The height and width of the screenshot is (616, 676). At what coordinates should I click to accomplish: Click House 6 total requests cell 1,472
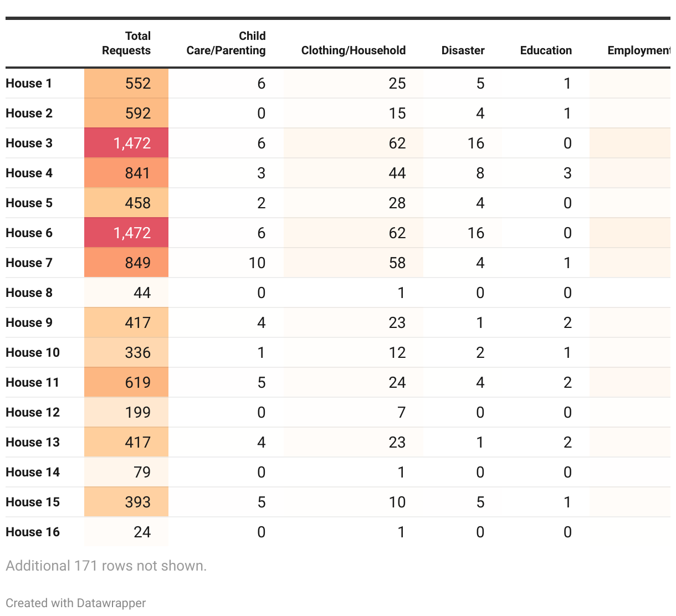tap(126, 233)
